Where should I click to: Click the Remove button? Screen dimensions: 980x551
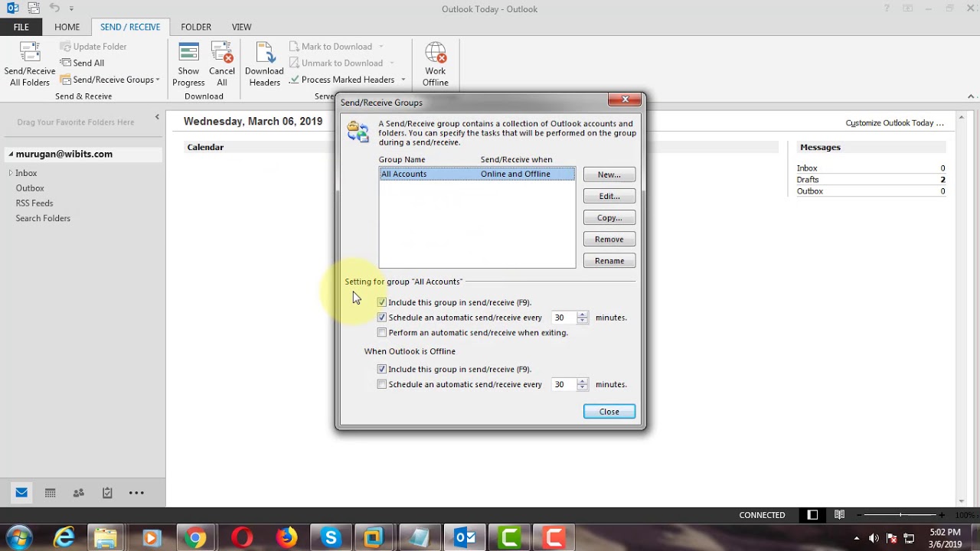[x=609, y=239]
